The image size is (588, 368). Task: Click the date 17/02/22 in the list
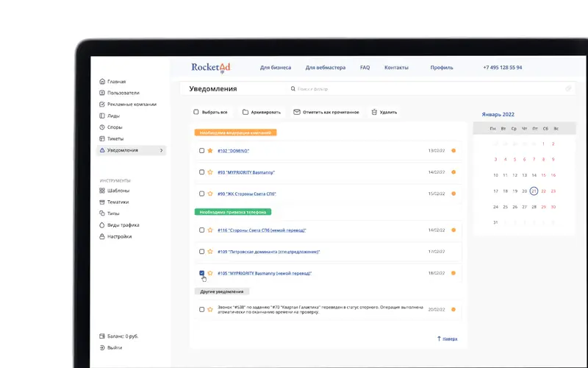click(437, 252)
